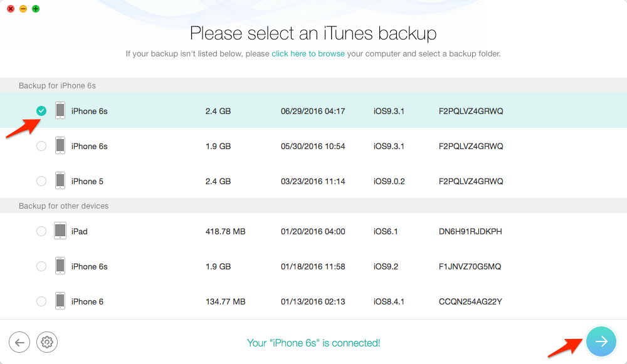627x364 pixels.
Task: Click the date 03/23/2016 11:14
Action: pyautogui.click(x=313, y=182)
